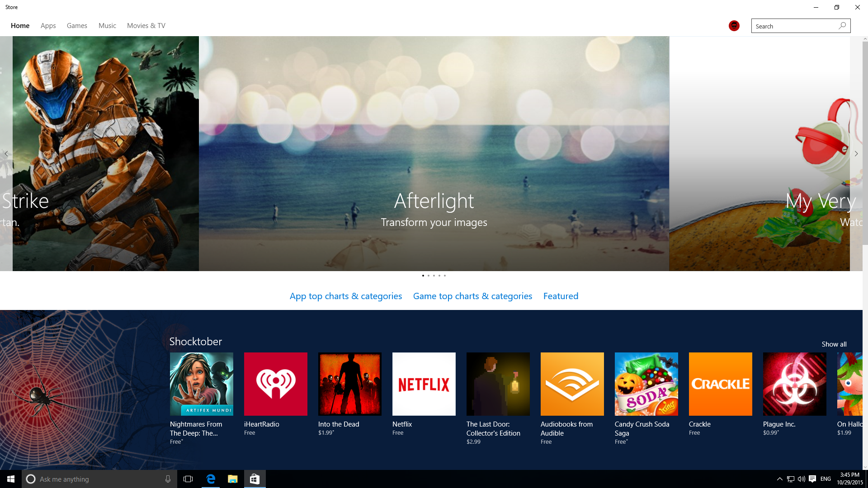Click the ENG language indicator
868x488 pixels.
pos(826,479)
